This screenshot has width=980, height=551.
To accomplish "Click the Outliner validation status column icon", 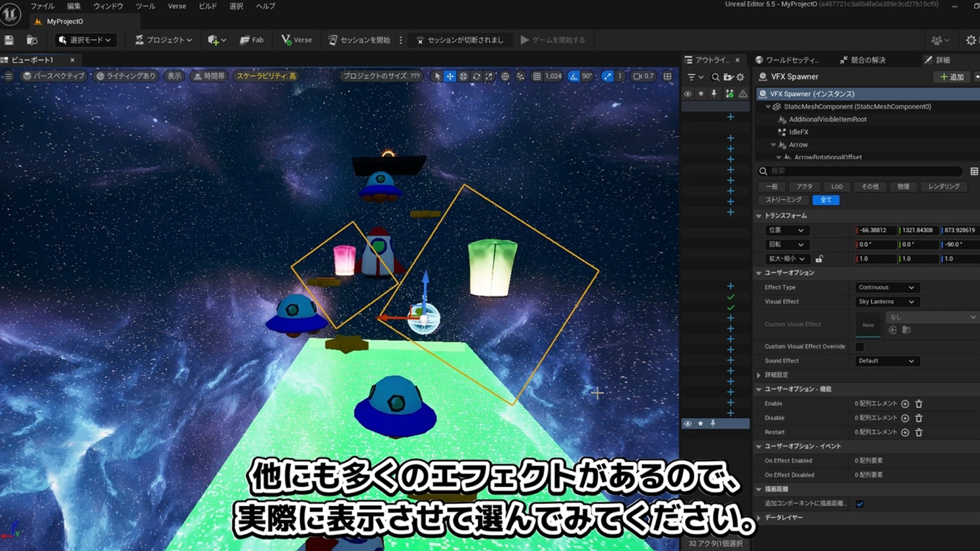I will point(729,94).
